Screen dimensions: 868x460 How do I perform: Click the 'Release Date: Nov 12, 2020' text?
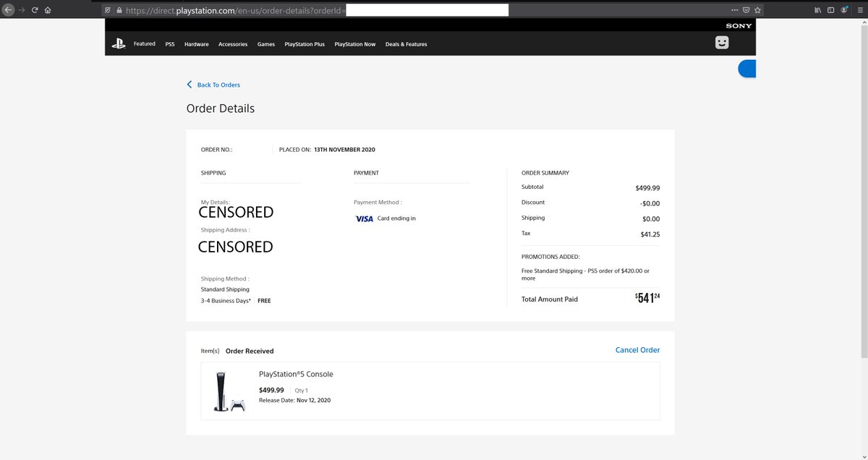point(294,400)
